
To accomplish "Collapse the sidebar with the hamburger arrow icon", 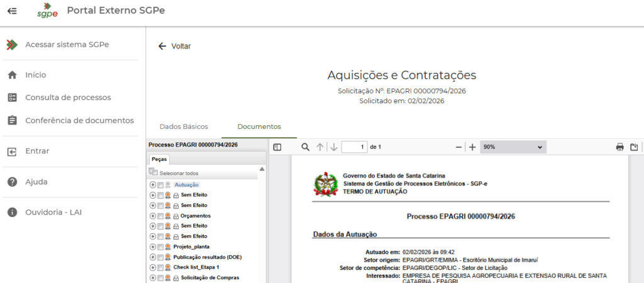I will coord(12,11).
